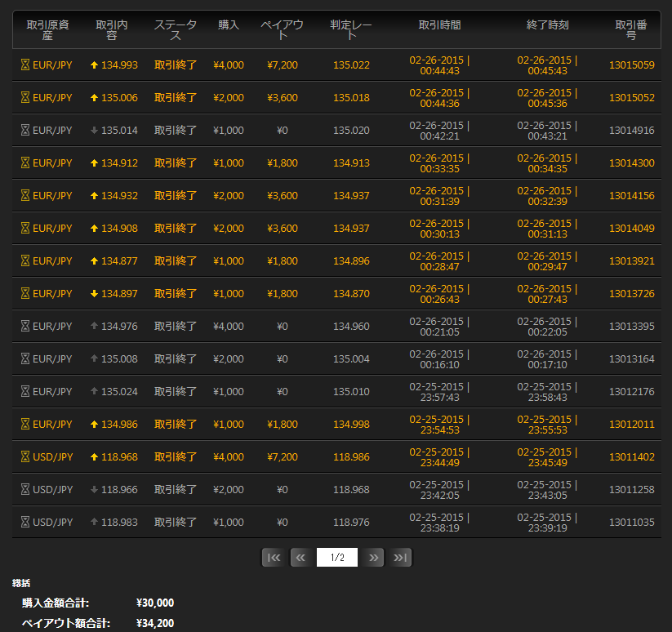Click the 総括 summary heading
The width and height of the screenshot is (672, 632).
pos(21,583)
